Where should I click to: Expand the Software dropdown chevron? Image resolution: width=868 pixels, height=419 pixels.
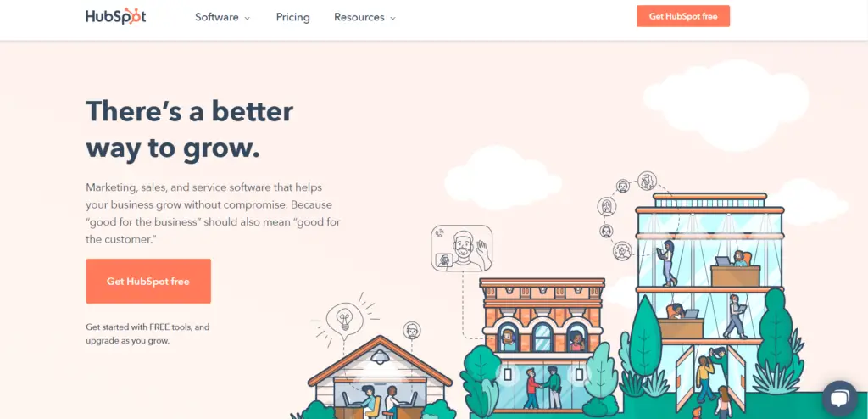click(248, 19)
